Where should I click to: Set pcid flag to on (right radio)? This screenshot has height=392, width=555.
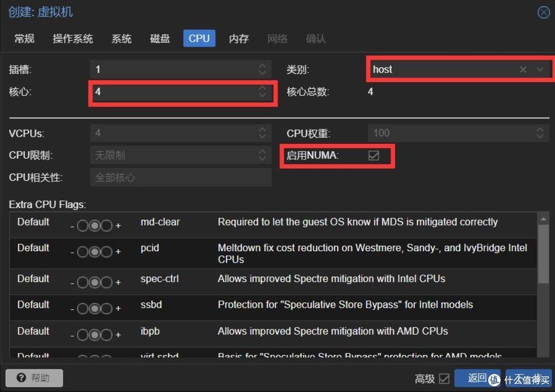click(106, 252)
